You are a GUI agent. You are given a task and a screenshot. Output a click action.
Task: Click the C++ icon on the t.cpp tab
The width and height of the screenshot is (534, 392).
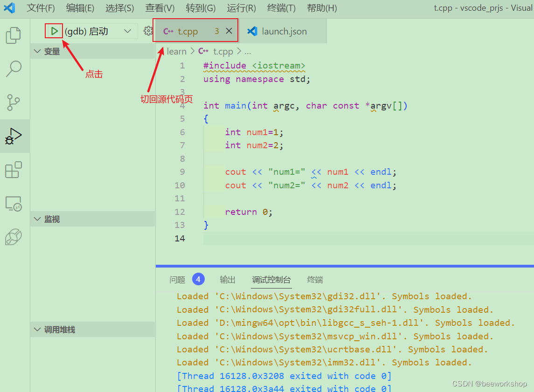point(168,31)
